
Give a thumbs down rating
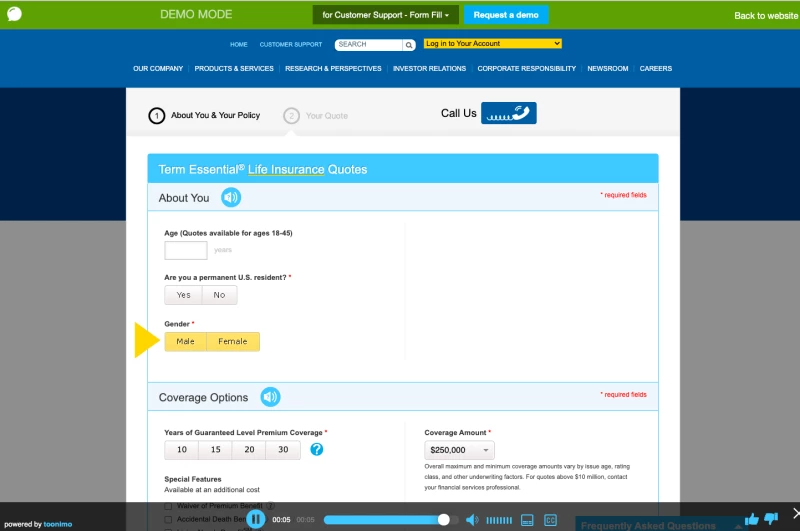771,519
